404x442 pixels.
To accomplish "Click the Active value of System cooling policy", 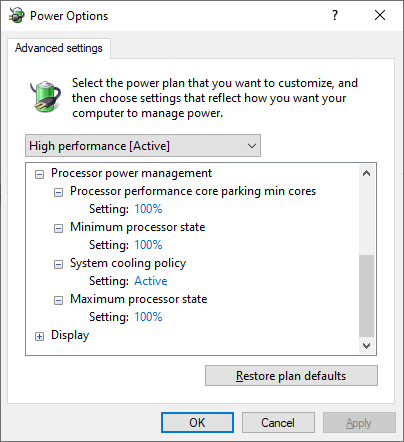I will coord(151,281).
